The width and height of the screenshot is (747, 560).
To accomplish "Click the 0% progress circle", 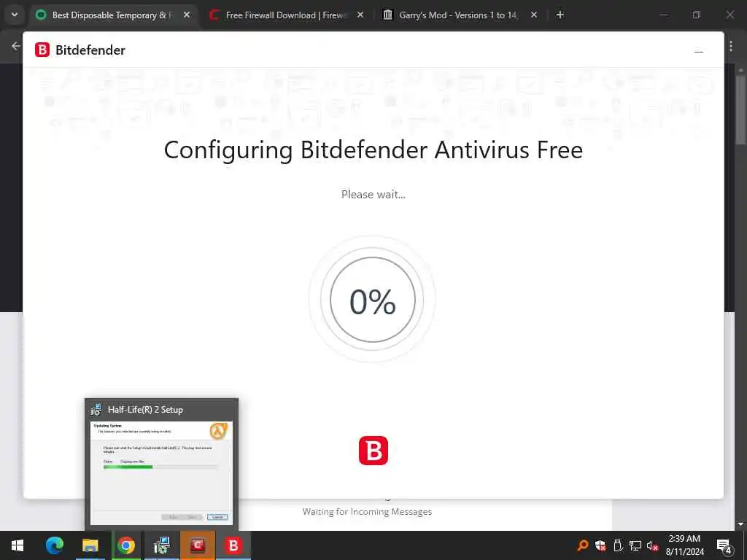I will 373,300.
